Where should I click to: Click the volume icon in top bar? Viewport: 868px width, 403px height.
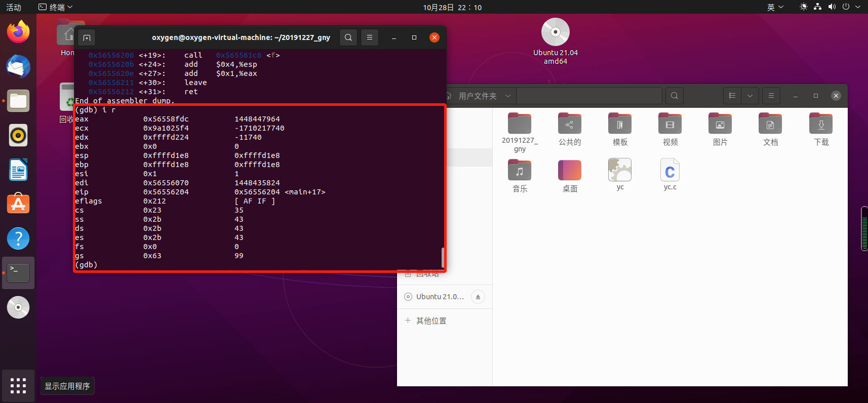pos(832,7)
